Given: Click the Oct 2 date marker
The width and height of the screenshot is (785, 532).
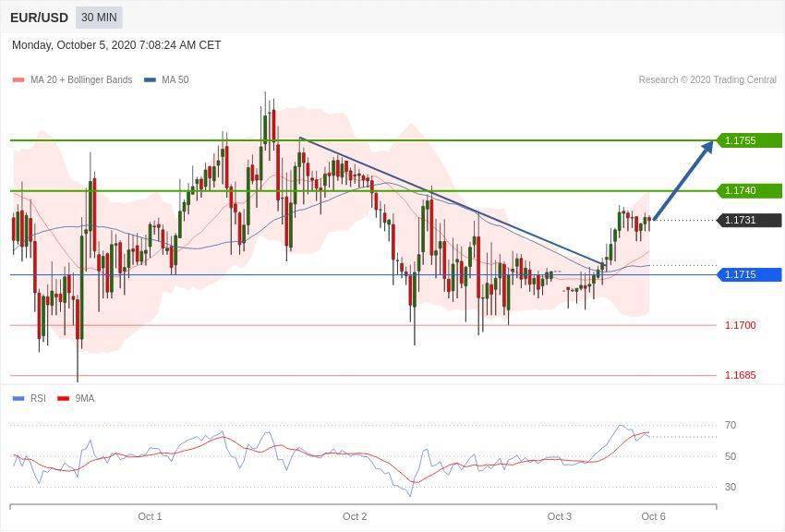Looking at the screenshot, I should [355, 516].
